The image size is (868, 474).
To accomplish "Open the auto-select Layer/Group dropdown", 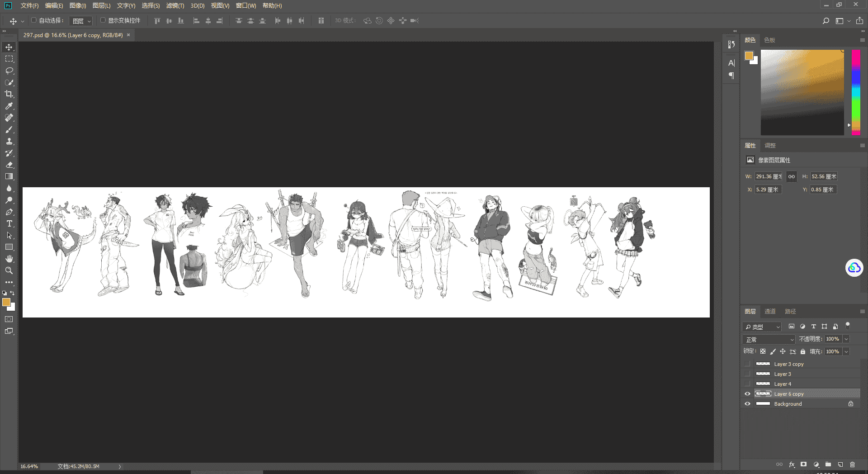I will coord(81,21).
